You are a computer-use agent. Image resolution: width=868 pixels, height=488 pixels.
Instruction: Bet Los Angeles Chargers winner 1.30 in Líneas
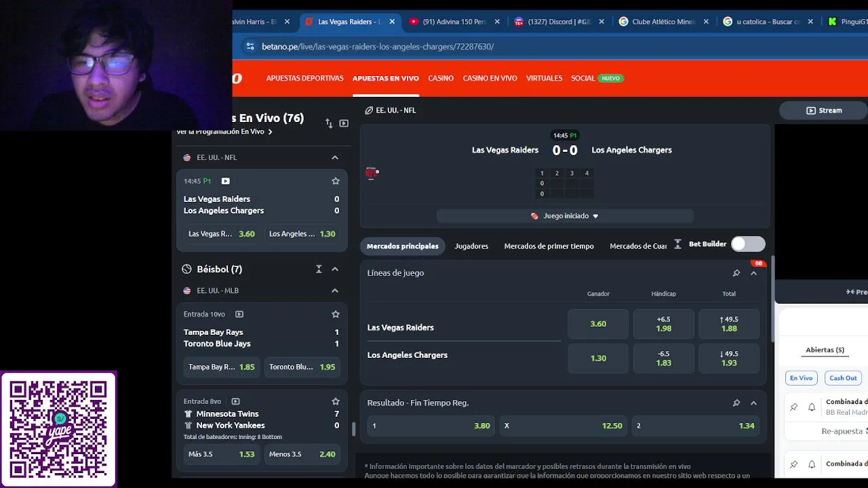[x=598, y=358]
